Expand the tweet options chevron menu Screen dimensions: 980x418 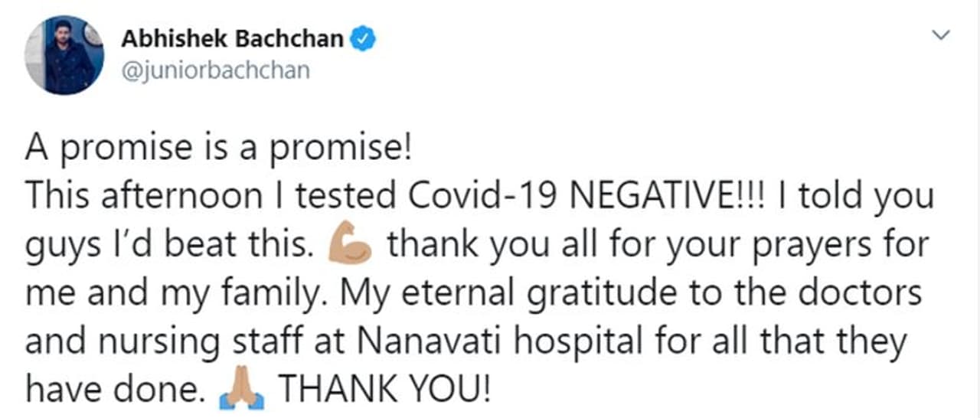click(942, 35)
